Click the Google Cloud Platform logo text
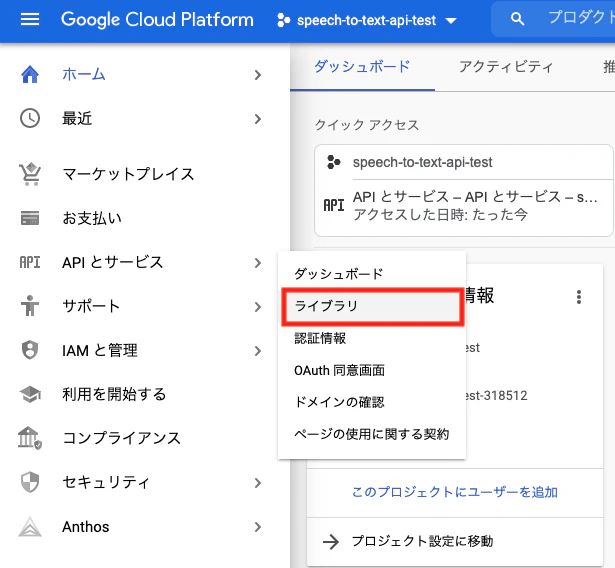 click(157, 20)
